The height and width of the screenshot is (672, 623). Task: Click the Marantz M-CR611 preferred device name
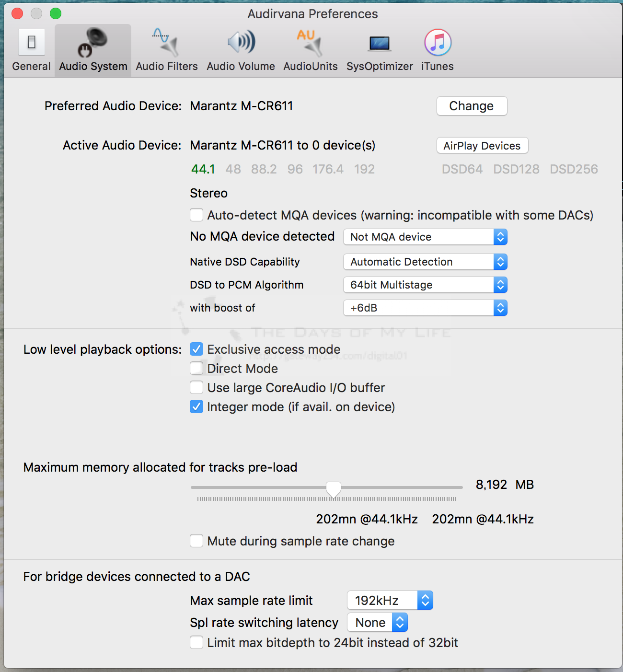pos(242,106)
